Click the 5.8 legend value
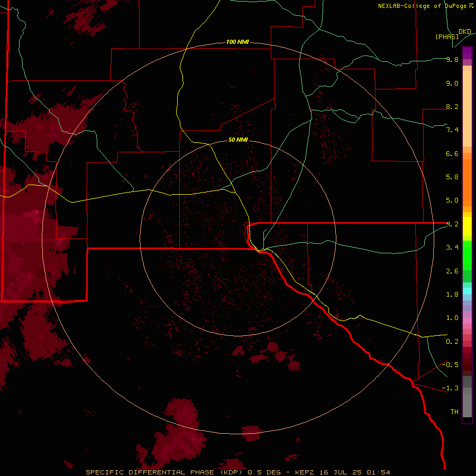Screen dimensions: 476x476 click(x=452, y=177)
